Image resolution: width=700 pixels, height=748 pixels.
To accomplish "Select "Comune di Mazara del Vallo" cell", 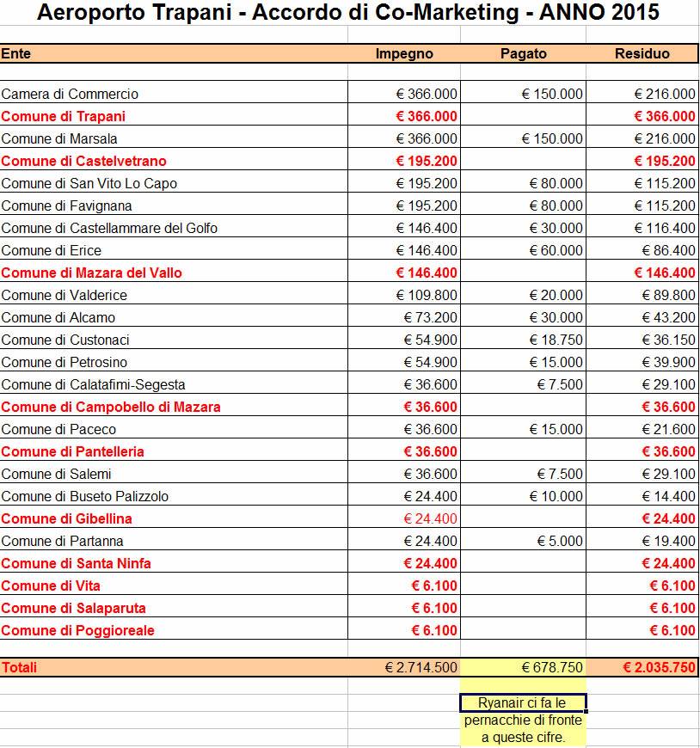I will pos(91,273).
